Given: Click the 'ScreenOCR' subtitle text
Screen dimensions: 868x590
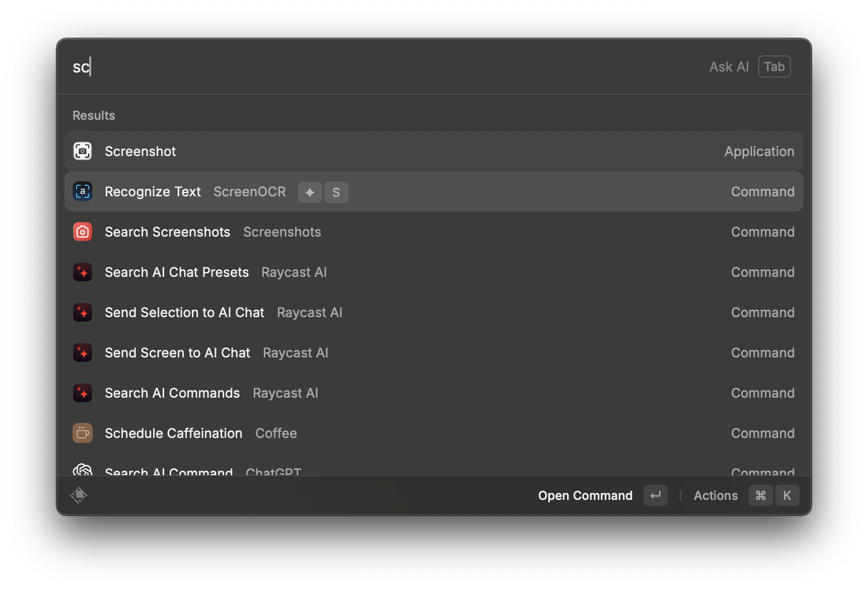Looking at the screenshot, I should click(x=250, y=192).
